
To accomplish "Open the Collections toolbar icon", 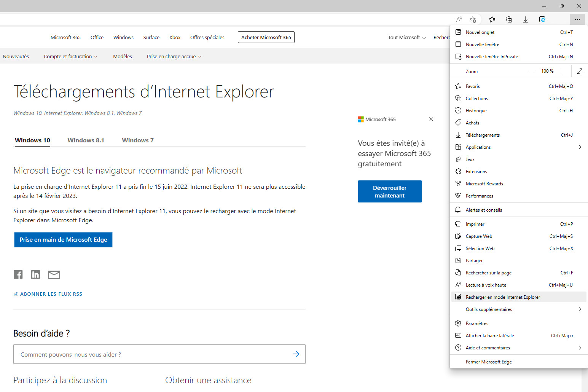I will tap(509, 19).
